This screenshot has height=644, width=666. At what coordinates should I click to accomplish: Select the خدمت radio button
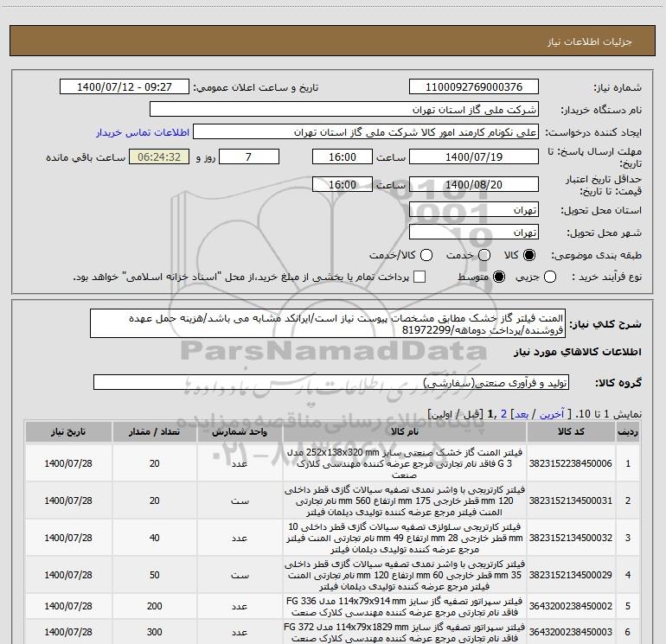[x=484, y=255]
